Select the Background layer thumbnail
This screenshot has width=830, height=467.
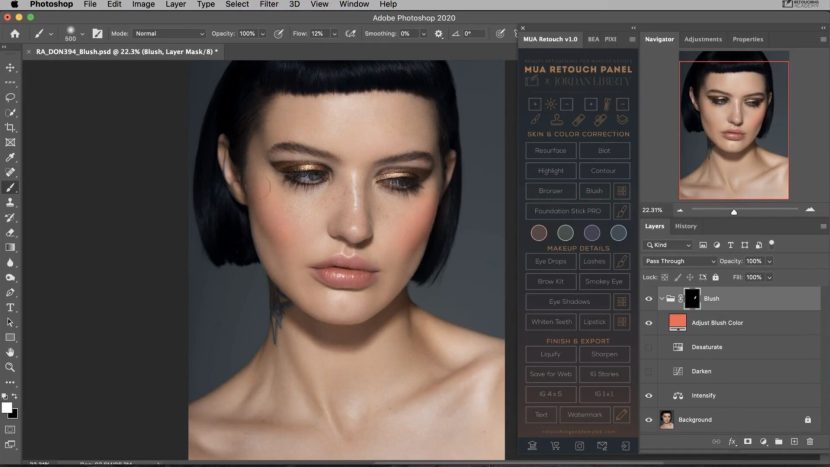pos(666,419)
